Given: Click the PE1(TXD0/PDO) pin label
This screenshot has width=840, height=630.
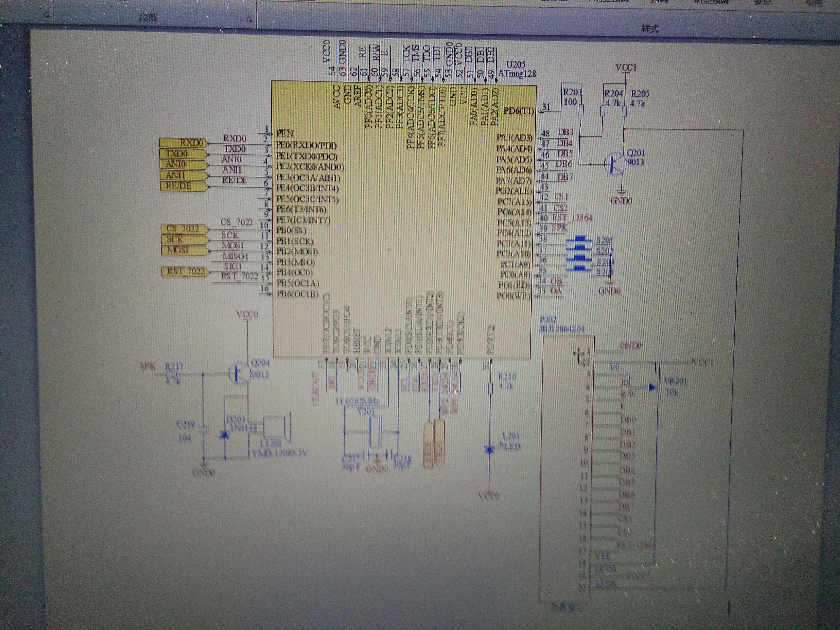Looking at the screenshot, I should click(x=307, y=156).
